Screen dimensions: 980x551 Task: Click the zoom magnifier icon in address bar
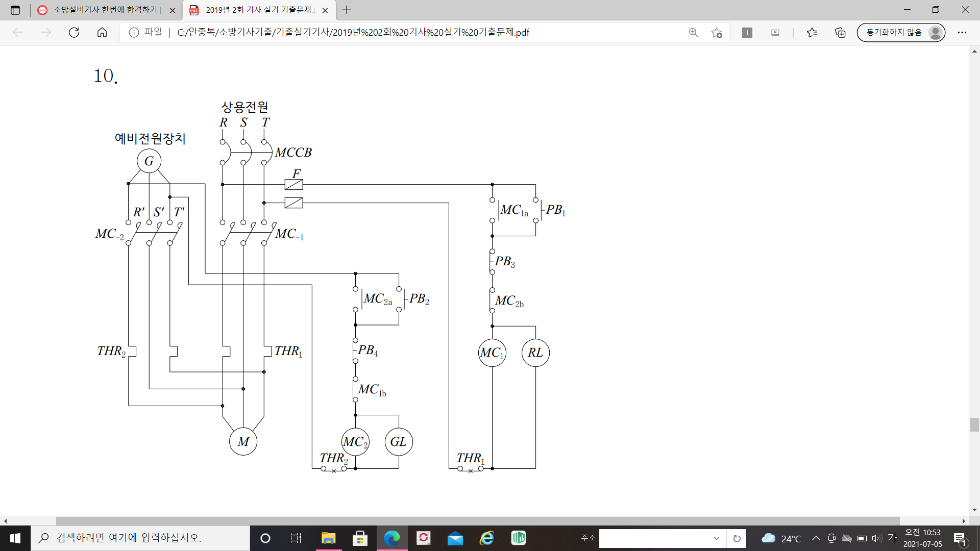pos(693,33)
